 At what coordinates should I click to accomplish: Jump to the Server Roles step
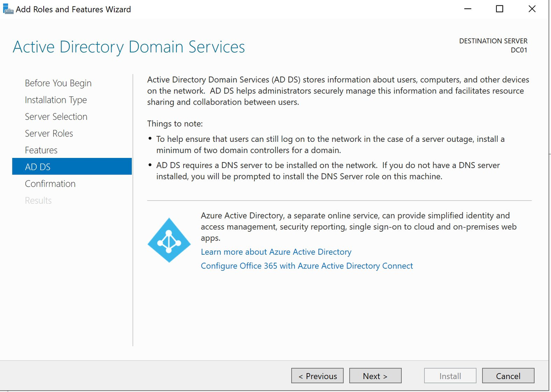(49, 134)
